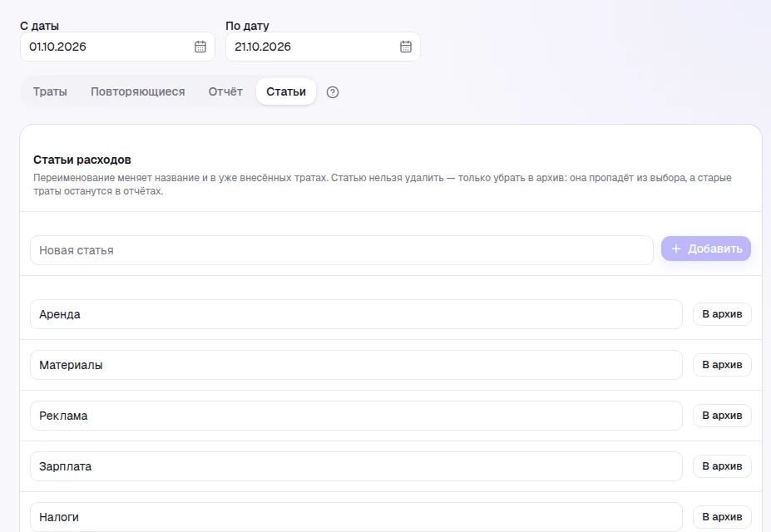Click the 'Статьи расходов' heading

pos(82,160)
